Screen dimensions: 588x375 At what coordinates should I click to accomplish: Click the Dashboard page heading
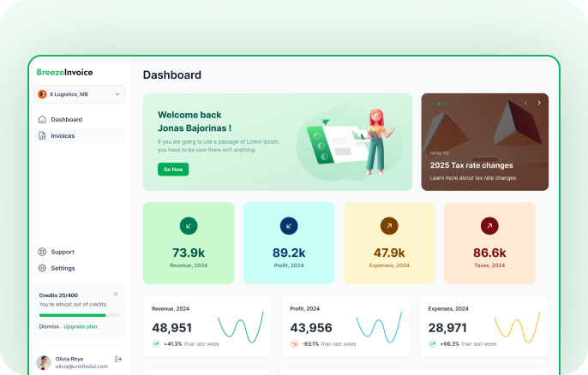click(x=172, y=75)
